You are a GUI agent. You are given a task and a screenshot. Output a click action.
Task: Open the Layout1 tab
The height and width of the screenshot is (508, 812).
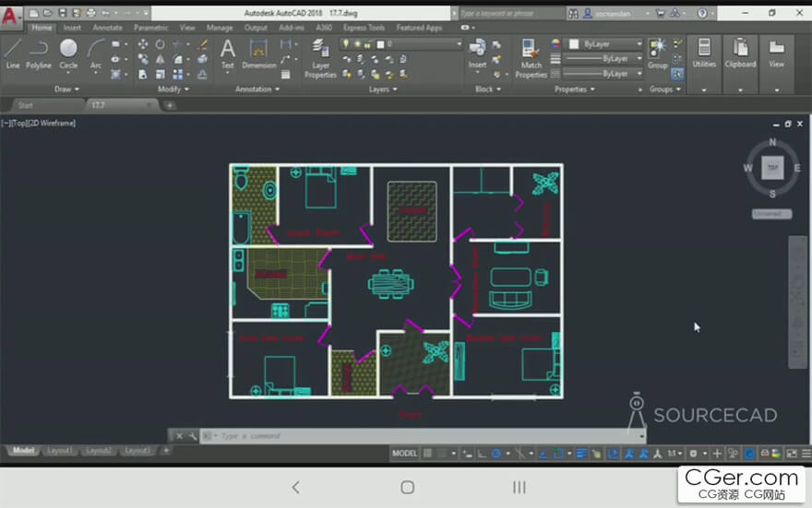pos(60,451)
